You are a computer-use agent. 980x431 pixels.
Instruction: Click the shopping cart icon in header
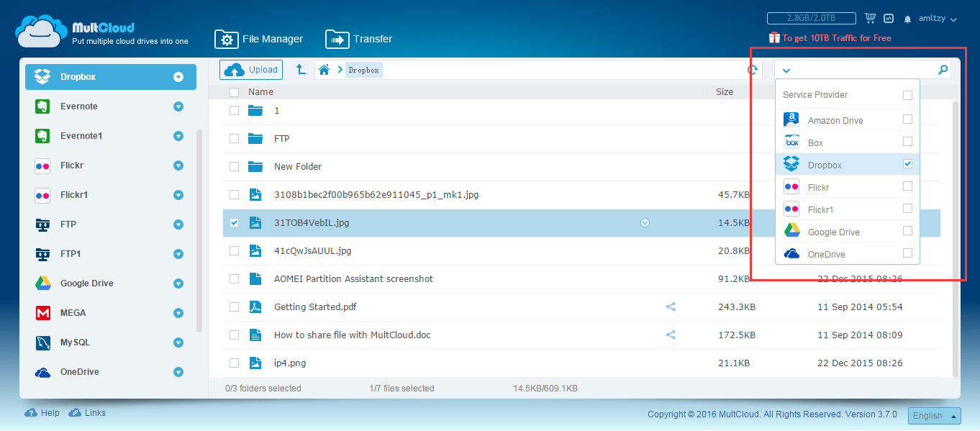coord(871,18)
